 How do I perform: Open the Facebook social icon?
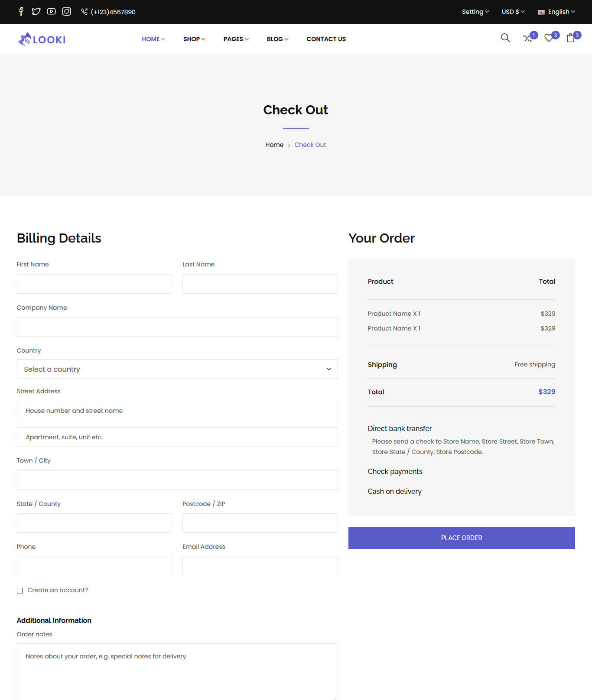[21, 12]
